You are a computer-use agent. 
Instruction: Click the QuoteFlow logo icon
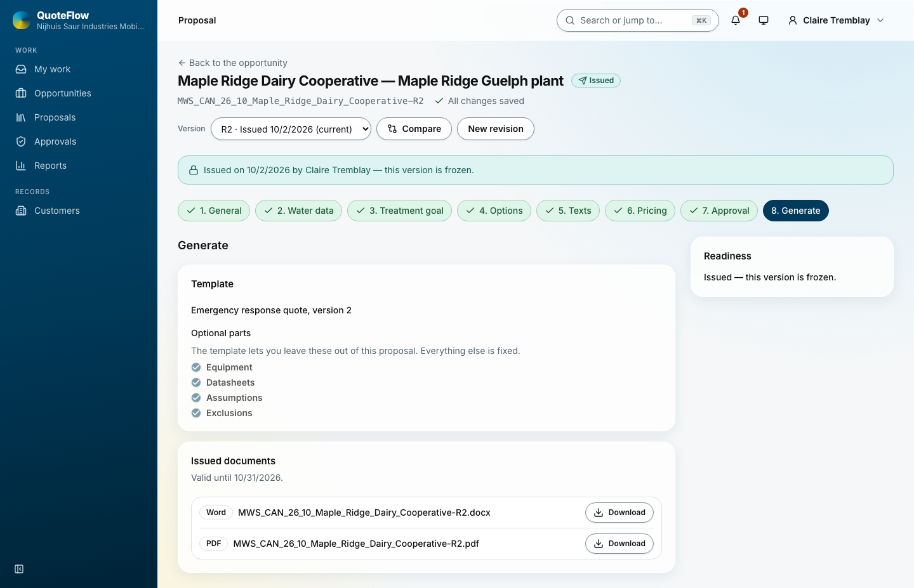coord(22,20)
